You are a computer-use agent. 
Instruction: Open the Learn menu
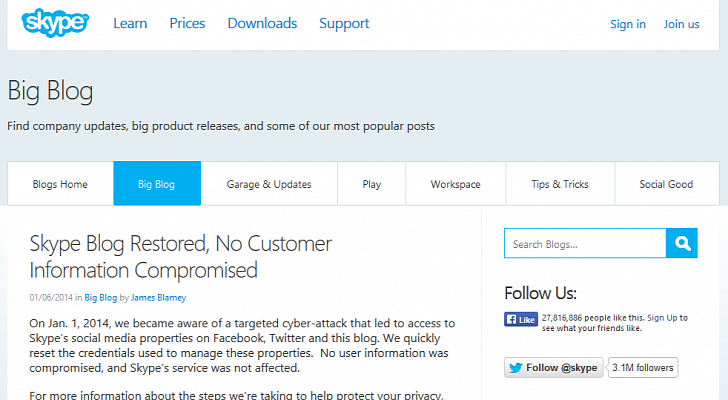click(x=130, y=23)
